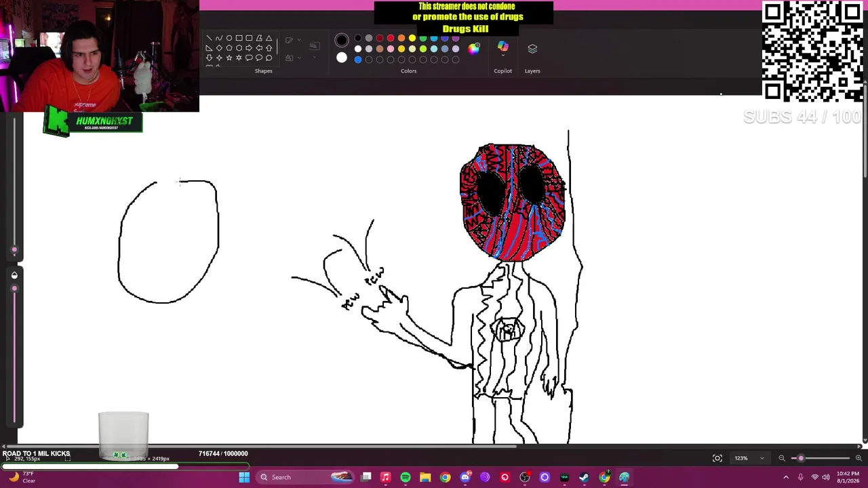Select the five-point star shape
This screenshot has width=868, height=488.
[229, 58]
